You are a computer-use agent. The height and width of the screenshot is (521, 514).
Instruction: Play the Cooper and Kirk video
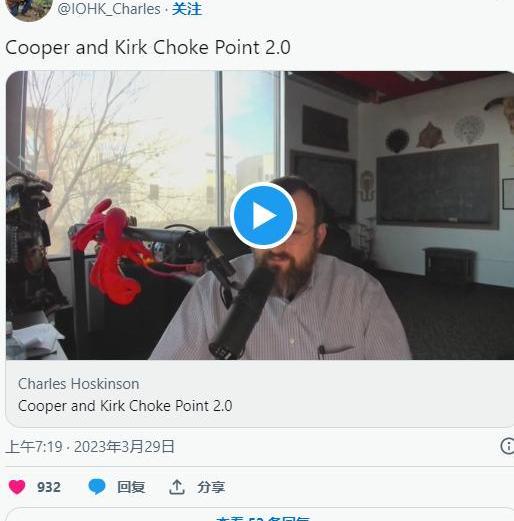pyautogui.click(x=263, y=216)
